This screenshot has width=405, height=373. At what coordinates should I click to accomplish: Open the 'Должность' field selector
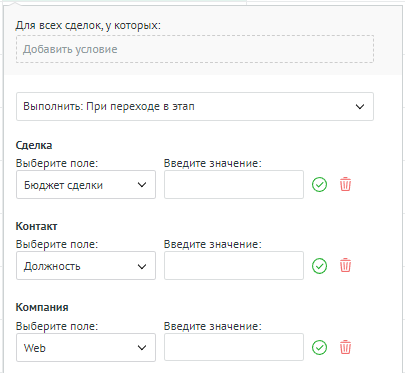(x=86, y=266)
